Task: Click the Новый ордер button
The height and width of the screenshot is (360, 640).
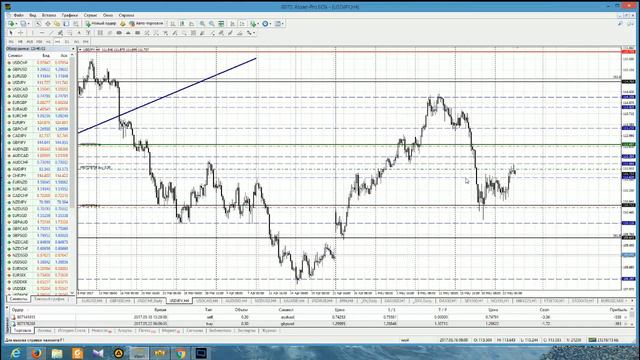Action: click(100, 24)
